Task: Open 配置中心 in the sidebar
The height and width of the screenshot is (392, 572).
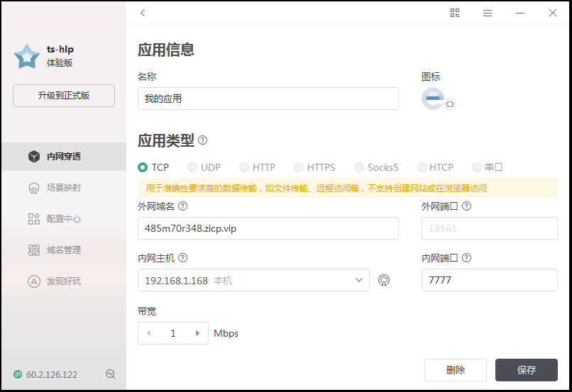Action: pyautogui.click(x=64, y=219)
